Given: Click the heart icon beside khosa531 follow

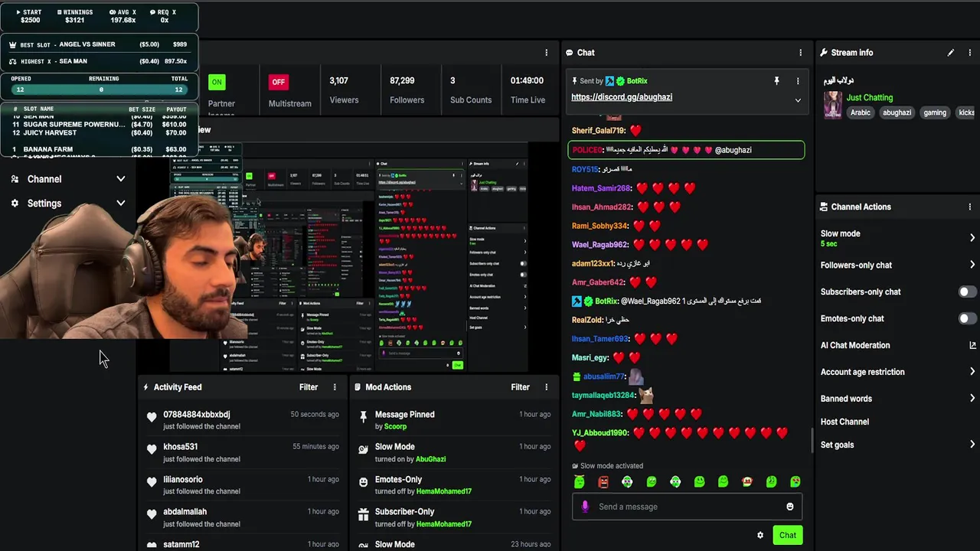Looking at the screenshot, I should click(152, 450).
